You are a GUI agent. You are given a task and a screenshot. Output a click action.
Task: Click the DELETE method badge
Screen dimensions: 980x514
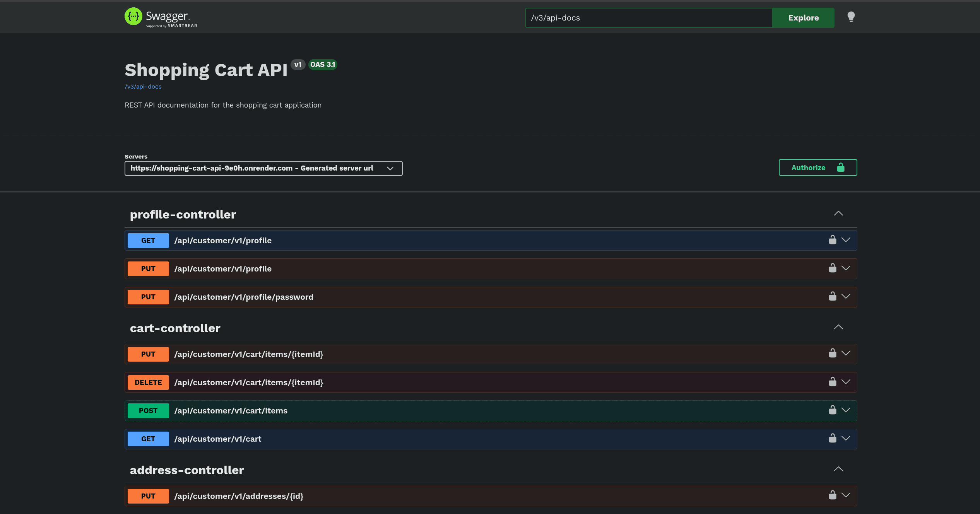pyautogui.click(x=148, y=383)
